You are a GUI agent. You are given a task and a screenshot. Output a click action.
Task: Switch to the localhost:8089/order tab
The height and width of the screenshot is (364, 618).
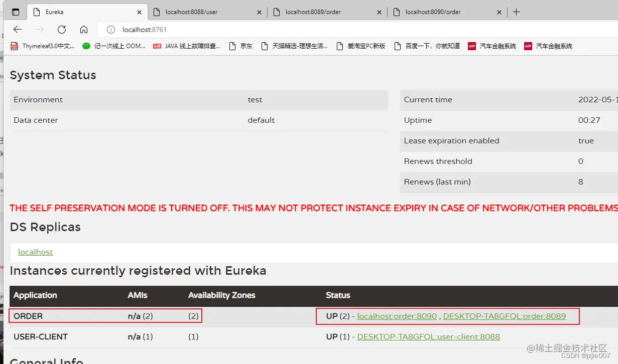click(327, 12)
